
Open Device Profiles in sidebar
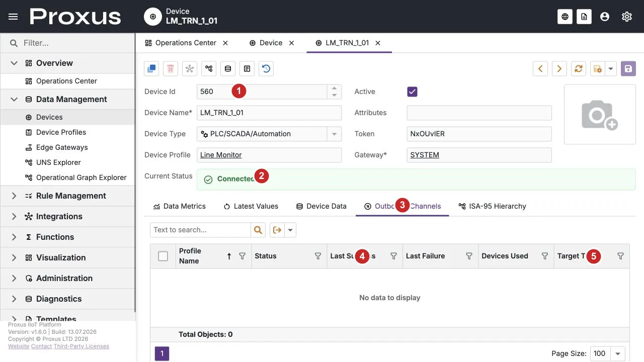point(67,132)
